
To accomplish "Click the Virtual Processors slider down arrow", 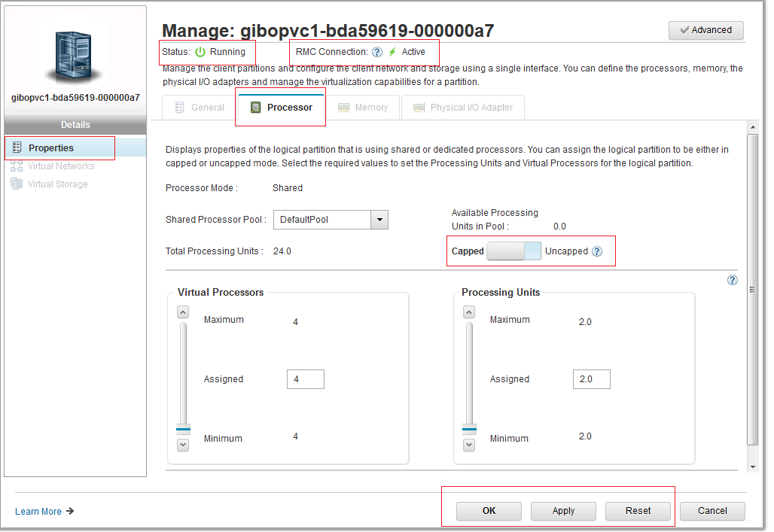I will point(183,445).
